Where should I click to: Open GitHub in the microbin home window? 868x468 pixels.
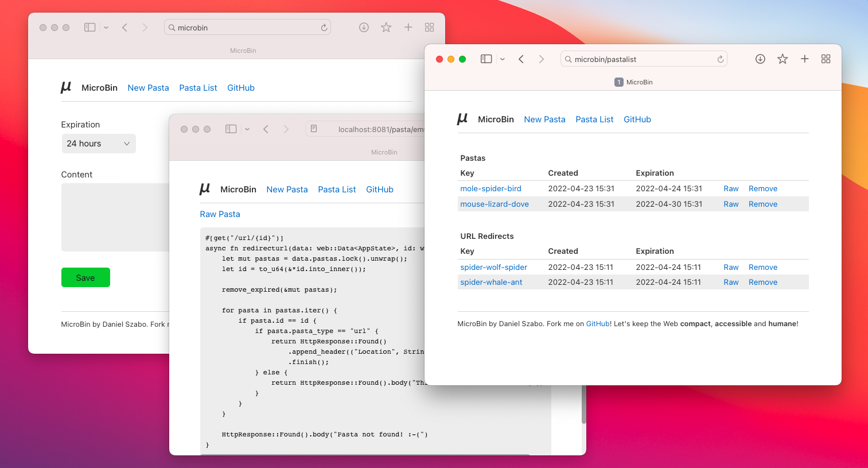pyautogui.click(x=241, y=88)
